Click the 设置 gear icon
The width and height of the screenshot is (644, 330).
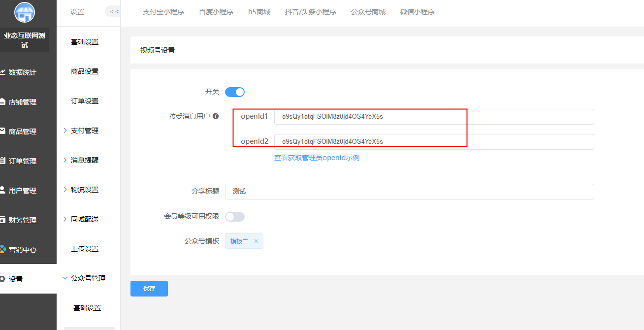(2, 279)
